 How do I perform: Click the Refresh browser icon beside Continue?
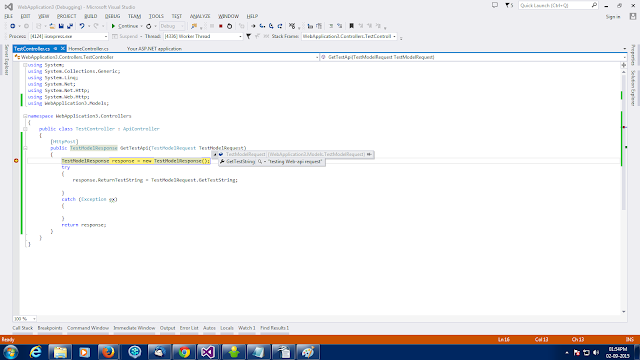click(x=149, y=26)
